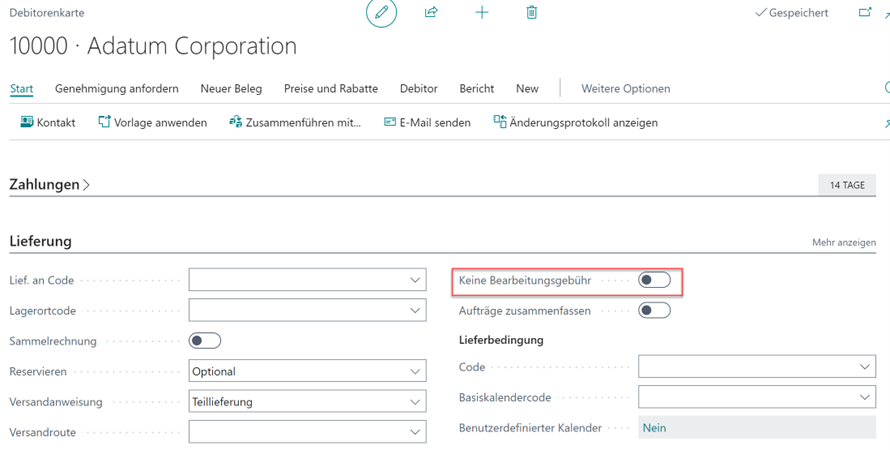Click Vorlage anwenden action
Screen dimensions: 890x450
pos(152,122)
